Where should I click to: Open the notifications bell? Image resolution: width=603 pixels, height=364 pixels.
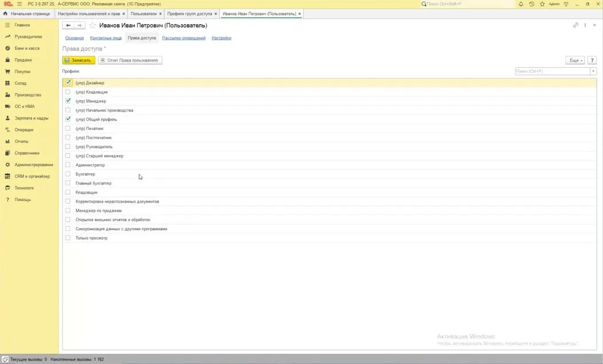[x=521, y=4]
